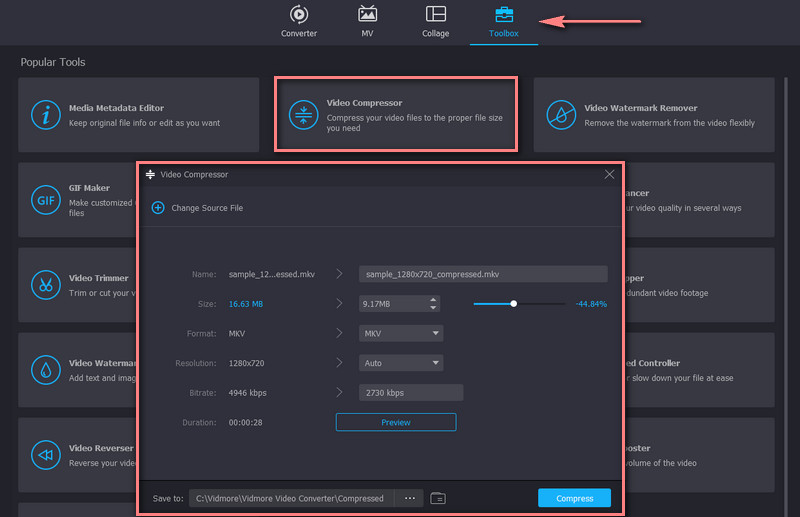This screenshot has height=517, width=800.
Task: Click the three-dots save path browse button
Action: tap(408, 498)
